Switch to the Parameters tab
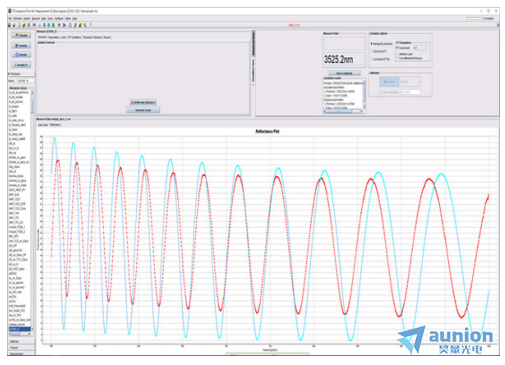The height and width of the screenshot is (365, 505). (54, 37)
